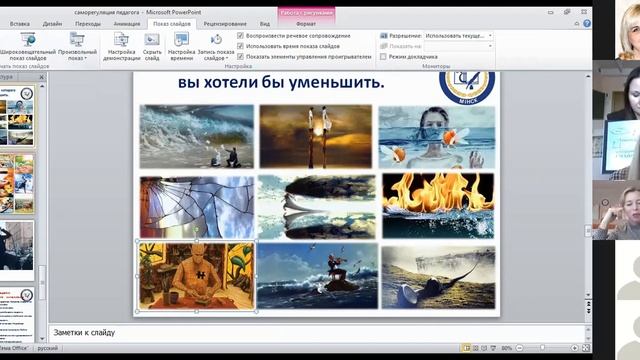Close the slide thumbnails pane

tap(42, 77)
